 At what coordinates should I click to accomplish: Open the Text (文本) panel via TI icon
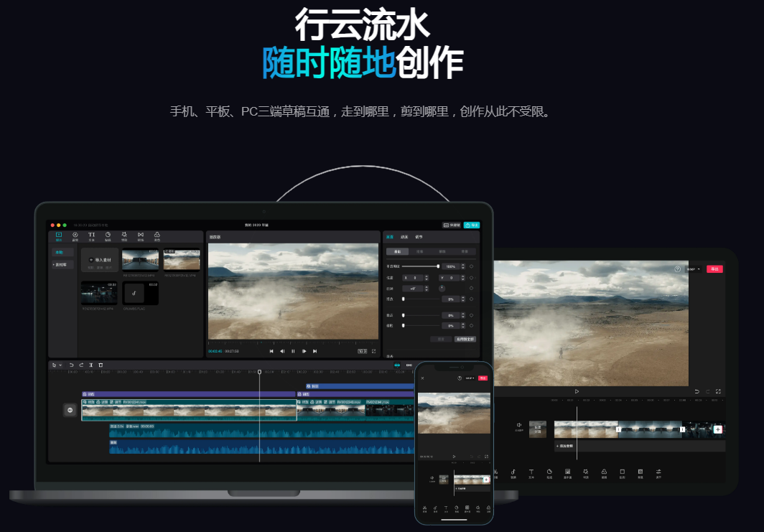tap(91, 236)
